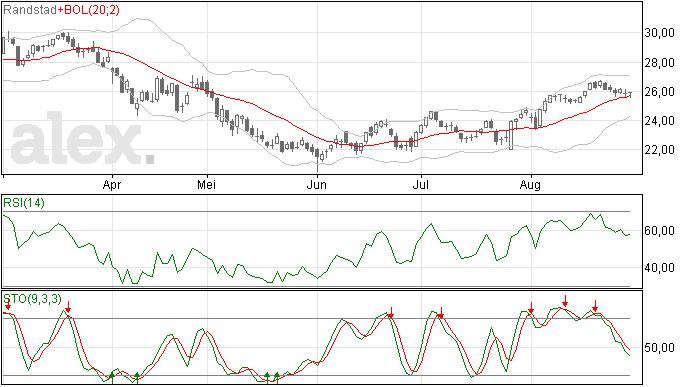Click the Jun month label

[317, 184]
